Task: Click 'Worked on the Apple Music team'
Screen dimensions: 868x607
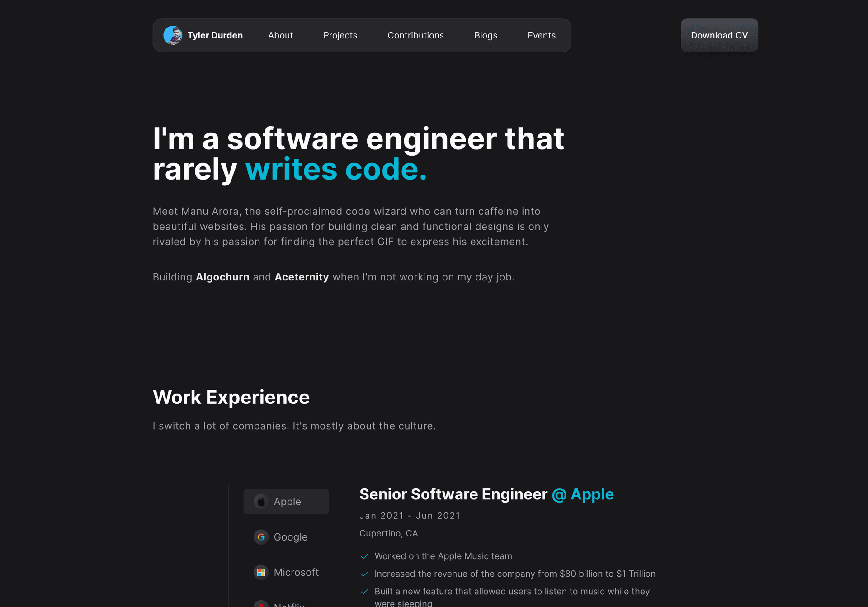Action: click(x=443, y=556)
